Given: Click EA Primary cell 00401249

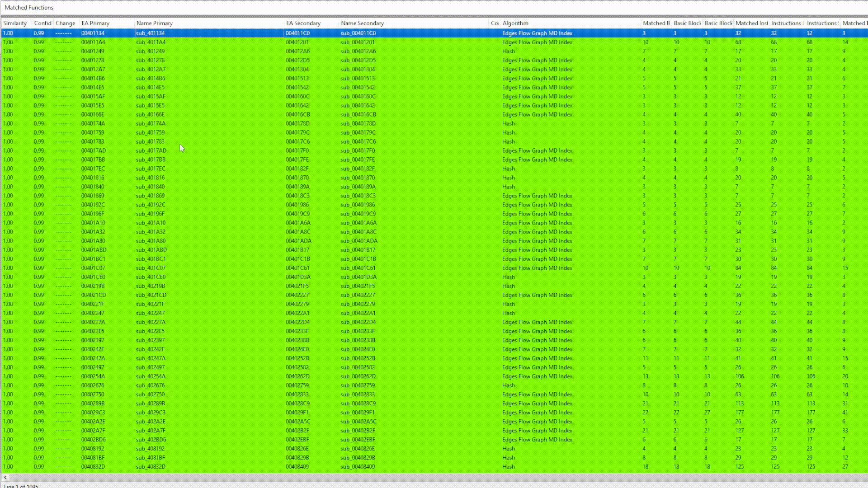Looking at the screenshot, I should [93, 51].
